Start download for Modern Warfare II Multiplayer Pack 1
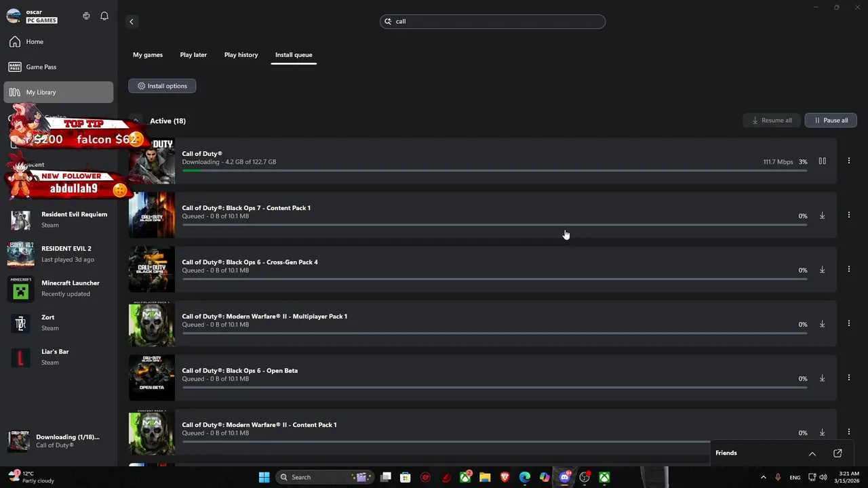 pyautogui.click(x=822, y=324)
